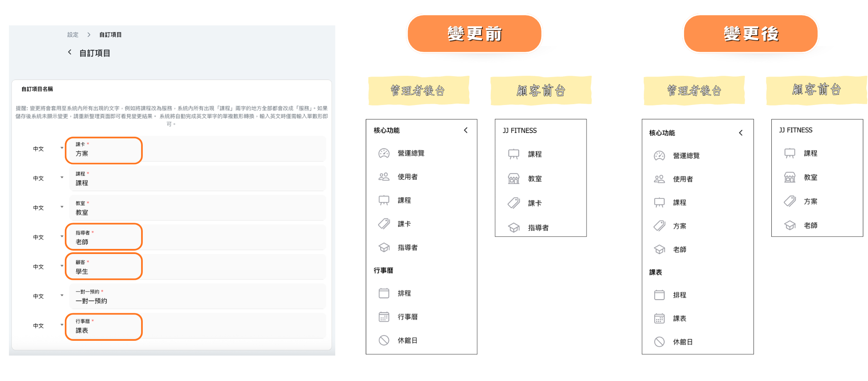Click the users icon next to 使用者 in 變更前 panel

tap(384, 177)
